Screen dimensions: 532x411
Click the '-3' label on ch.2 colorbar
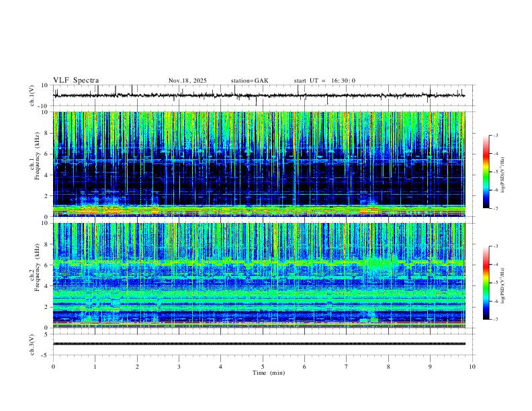(496, 246)
